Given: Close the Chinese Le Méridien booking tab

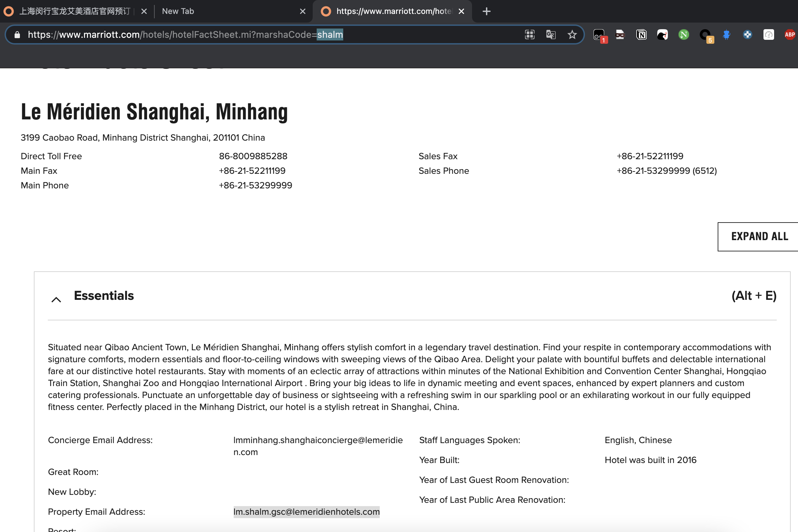Looking at the screenshot, I should [x=144, y=11].
